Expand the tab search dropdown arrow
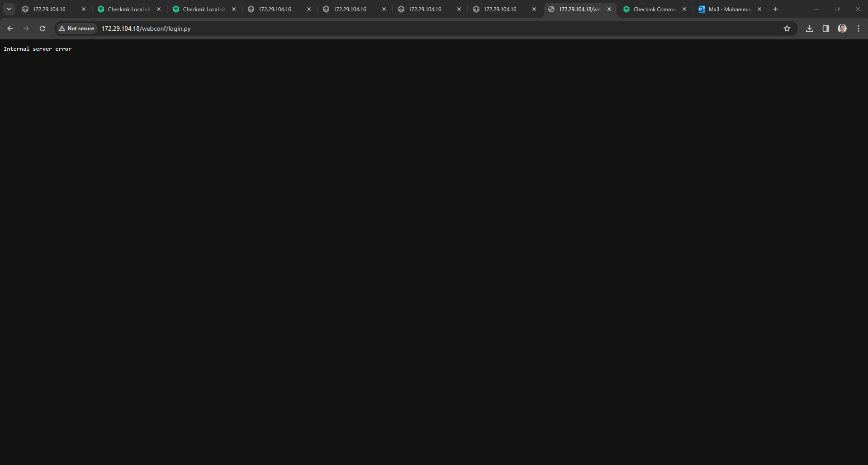Image resolution: width=868 pixels, height=465 pixels. pyautogui.click(x=9, y=9)
